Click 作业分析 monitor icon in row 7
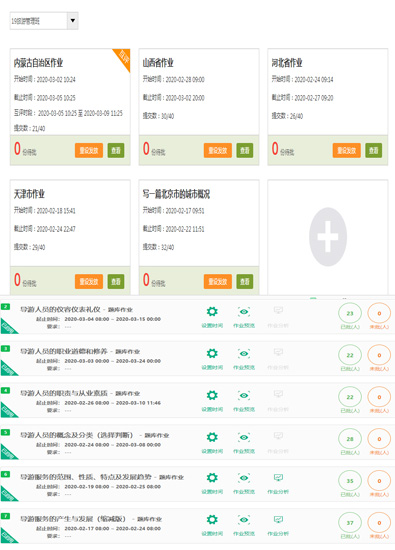Screen dimensions: 395x550 pos(278,519)
